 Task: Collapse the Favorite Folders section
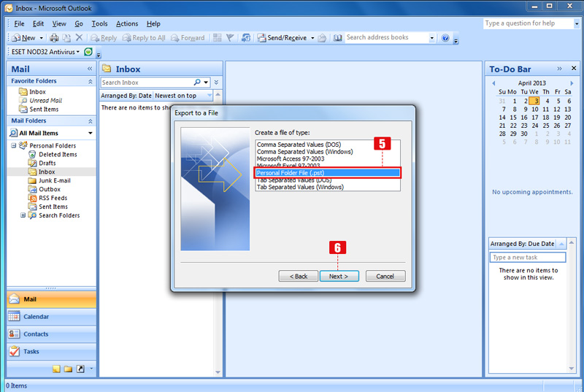(90, 81)
